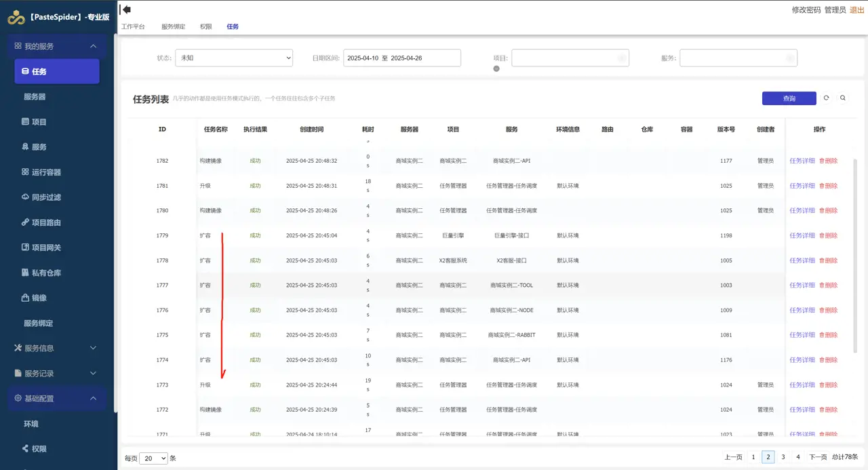The height and width of the screenshot is (470, 868).
Task: Click the 查询 button
Action: click(x=789, y=98)
